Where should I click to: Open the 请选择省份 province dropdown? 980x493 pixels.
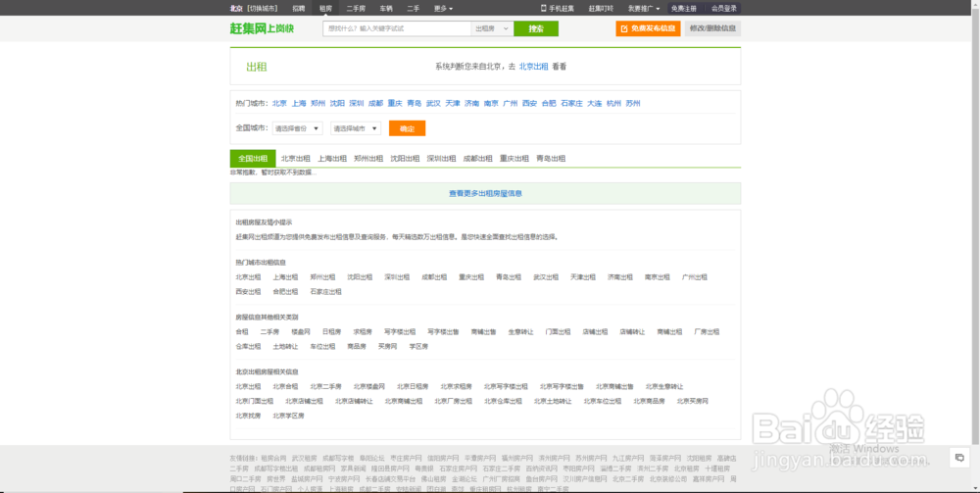point(298,128)
